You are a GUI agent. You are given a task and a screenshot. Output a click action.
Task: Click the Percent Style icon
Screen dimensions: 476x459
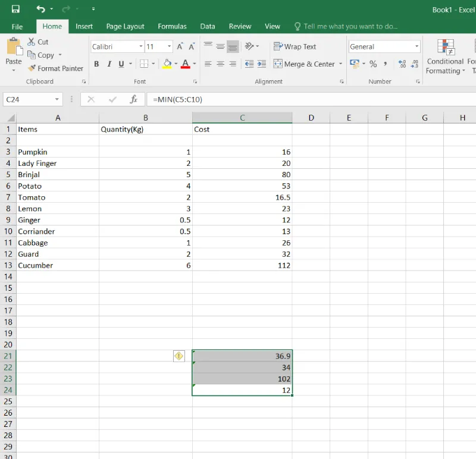pyautogui.click(x=373, y=64)
